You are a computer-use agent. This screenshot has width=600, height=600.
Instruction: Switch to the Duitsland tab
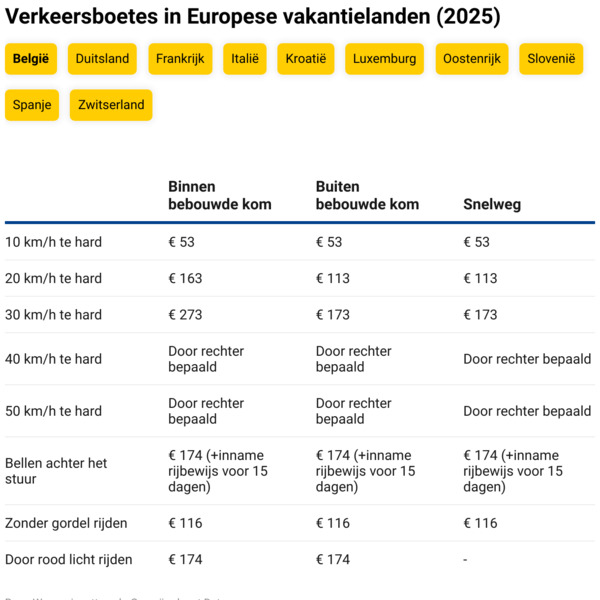click(x=102, y=59)
